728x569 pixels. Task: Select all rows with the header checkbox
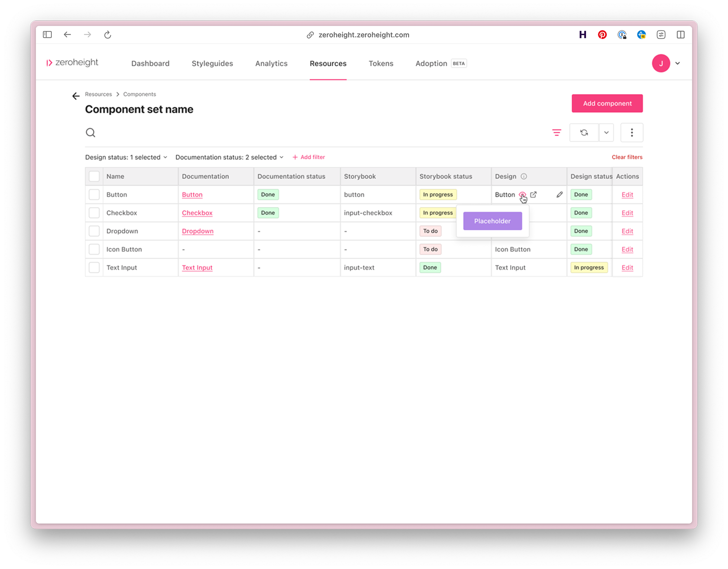click(94, 176)
